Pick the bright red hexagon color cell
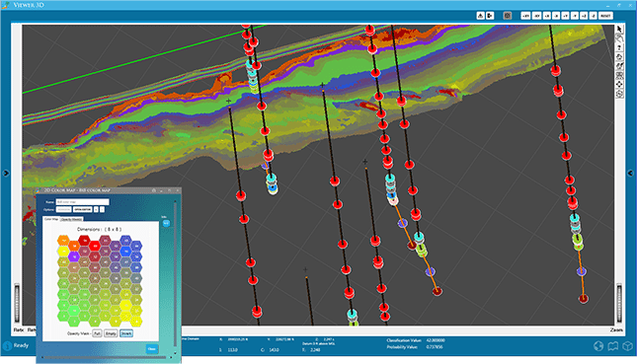Screen dimensions: 637x364 pos(95,246)
